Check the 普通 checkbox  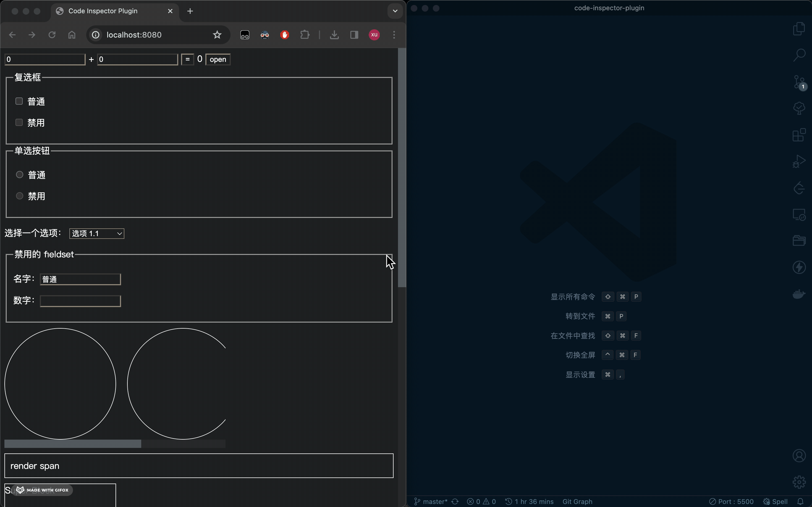coord(19,101)
